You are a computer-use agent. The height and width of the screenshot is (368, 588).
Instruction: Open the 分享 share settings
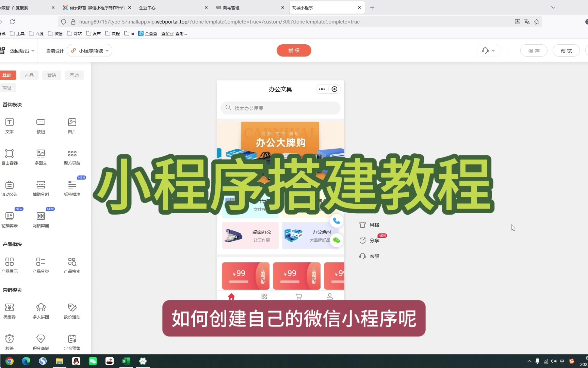369,241
